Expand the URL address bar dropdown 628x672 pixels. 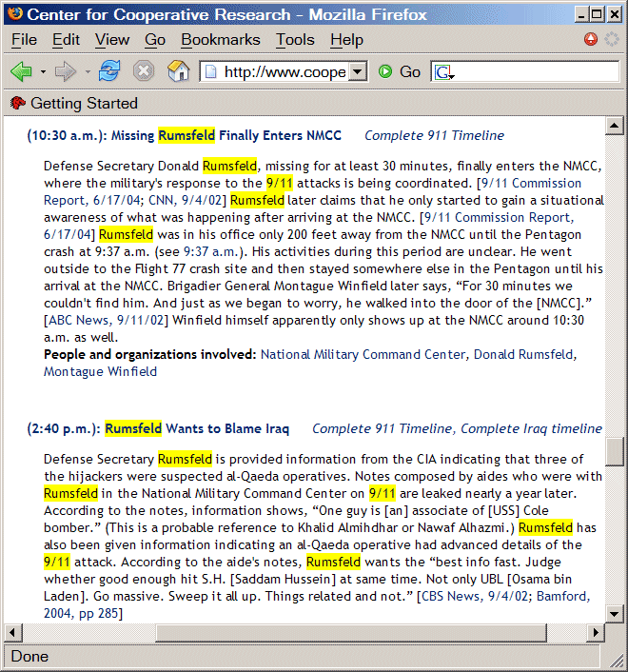tap(357, 72)
